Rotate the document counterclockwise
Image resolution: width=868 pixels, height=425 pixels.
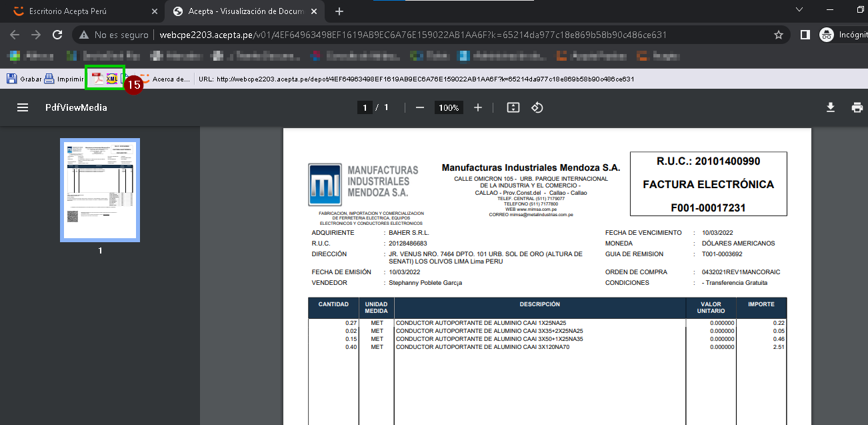tap(537, 107)
